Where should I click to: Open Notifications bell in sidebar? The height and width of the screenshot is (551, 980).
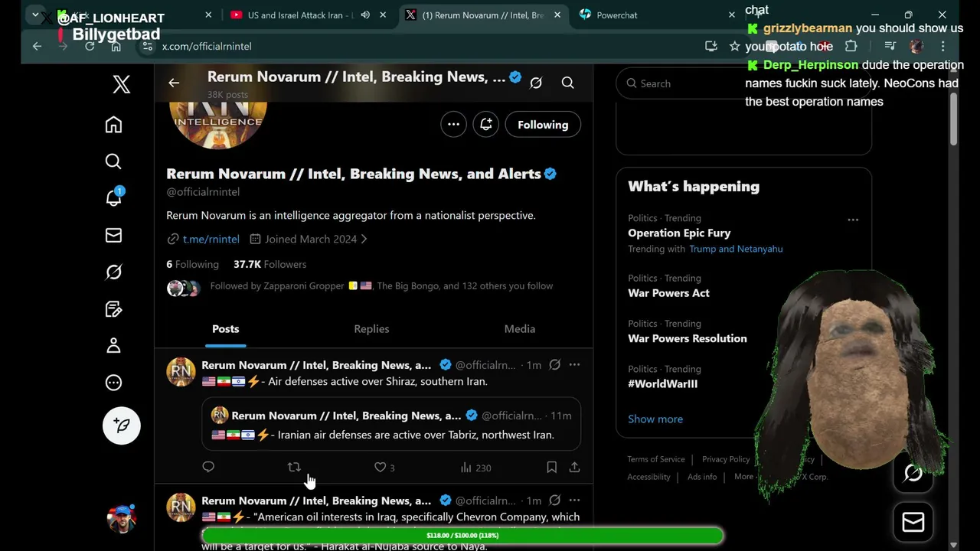113,197
